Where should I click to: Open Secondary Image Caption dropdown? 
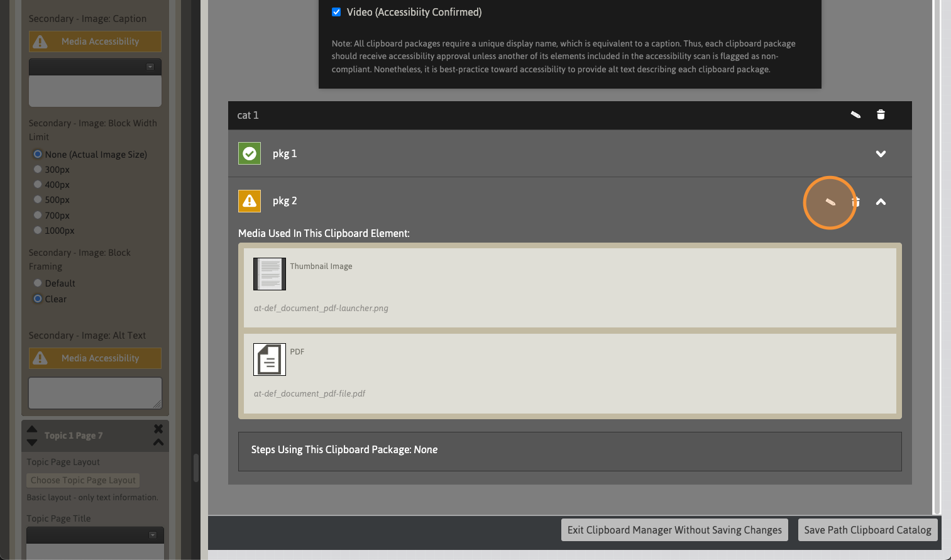(x=150, y=67)
